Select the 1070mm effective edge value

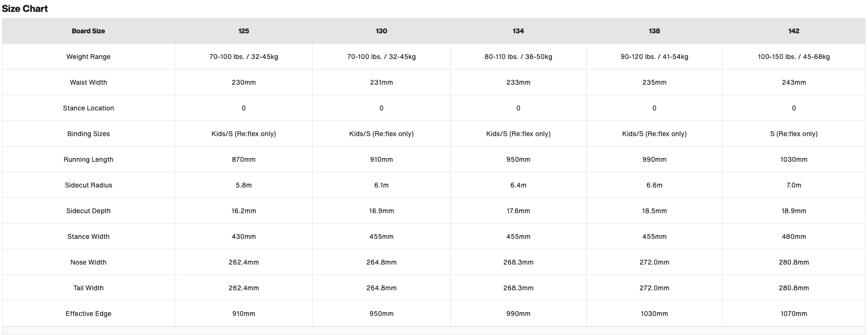793,314
